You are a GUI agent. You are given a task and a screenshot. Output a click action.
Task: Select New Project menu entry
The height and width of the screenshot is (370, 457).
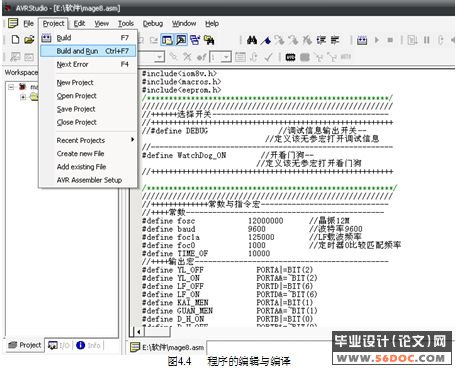coord(88,82)
